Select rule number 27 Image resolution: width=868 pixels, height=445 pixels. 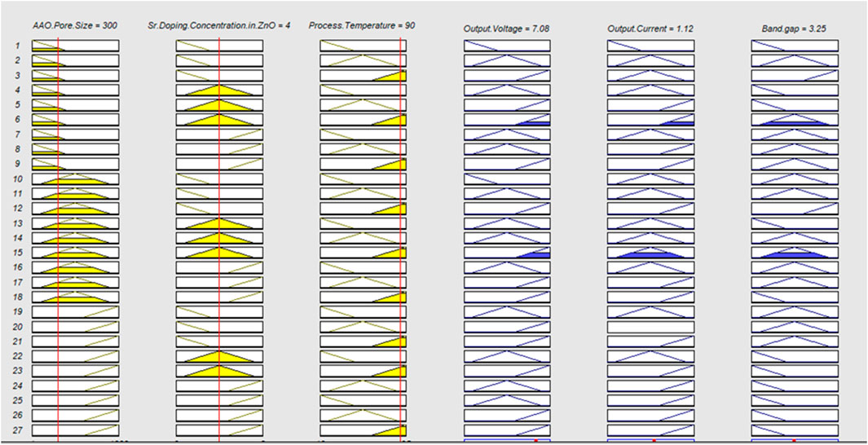point(18,430)
